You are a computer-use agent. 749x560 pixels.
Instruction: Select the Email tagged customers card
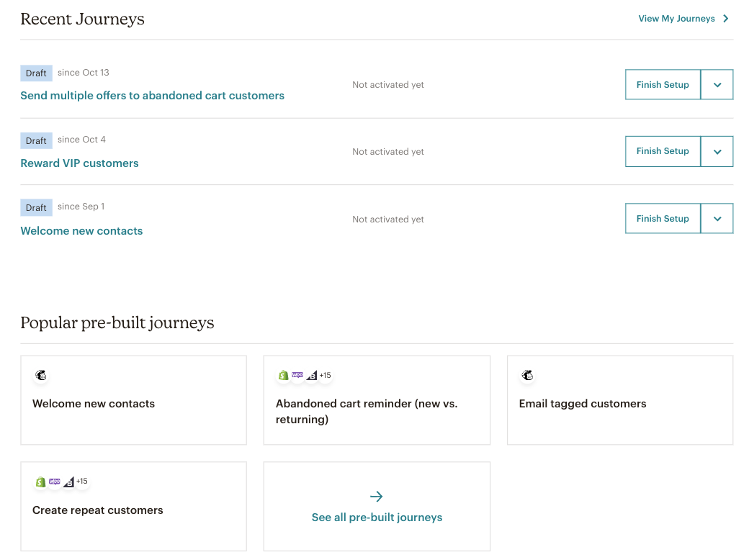620,400
